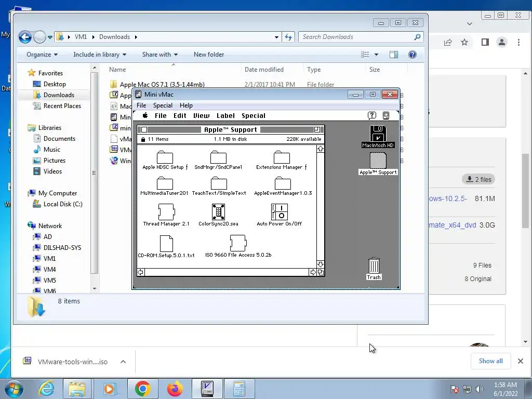This screenshot has width=532, height=399.
Task: Open Firefox from the taskbar
Action: click(x=175, y=389)
